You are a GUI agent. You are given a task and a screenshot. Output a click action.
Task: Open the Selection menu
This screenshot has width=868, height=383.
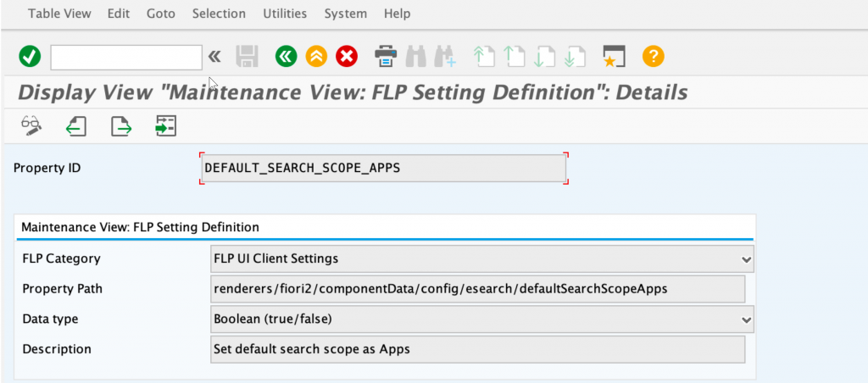point(219,14)
